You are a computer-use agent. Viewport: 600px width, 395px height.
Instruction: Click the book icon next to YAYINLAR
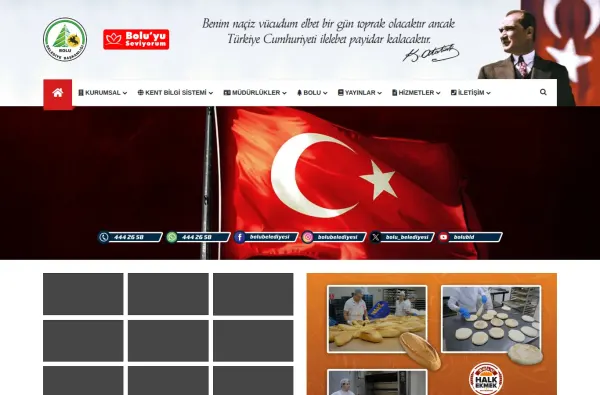click(x=341, y=93)
